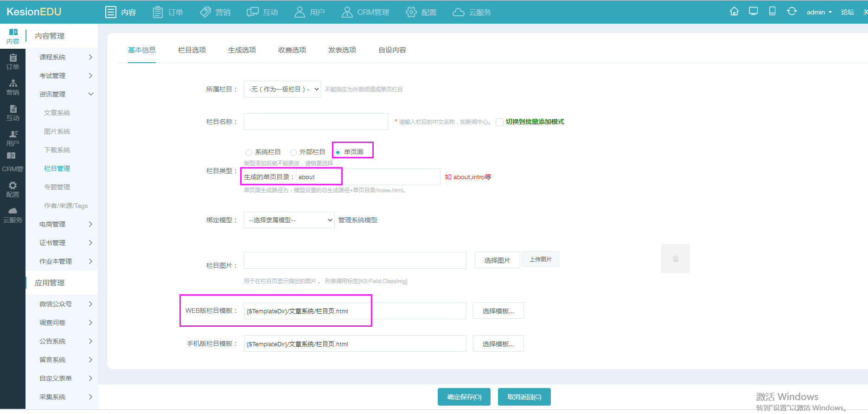Open the CRM管 sidebar icon
This screenshot has width=868, height=414.
coord(13,162)
